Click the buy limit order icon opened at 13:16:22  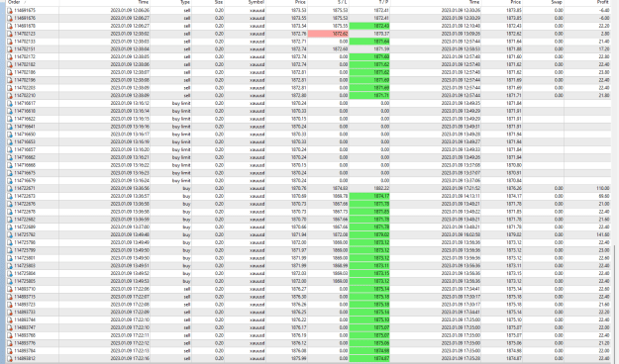point(10,165)
